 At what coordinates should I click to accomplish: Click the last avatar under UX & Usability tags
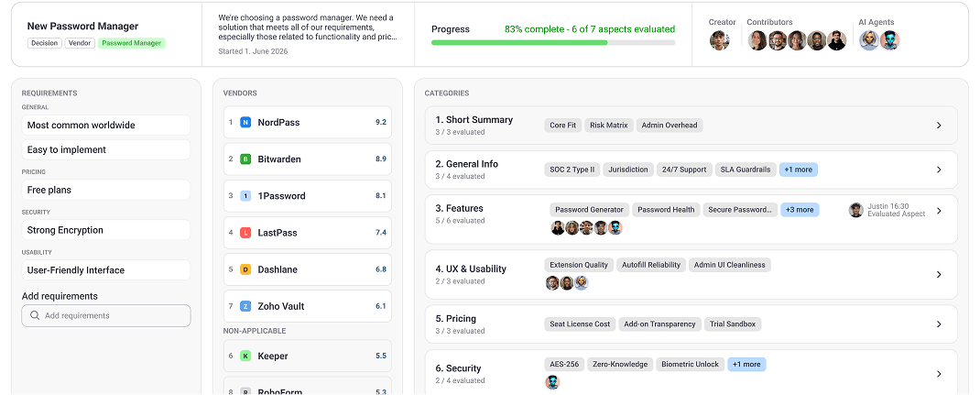pyautogui.click(x=582, y=283)
